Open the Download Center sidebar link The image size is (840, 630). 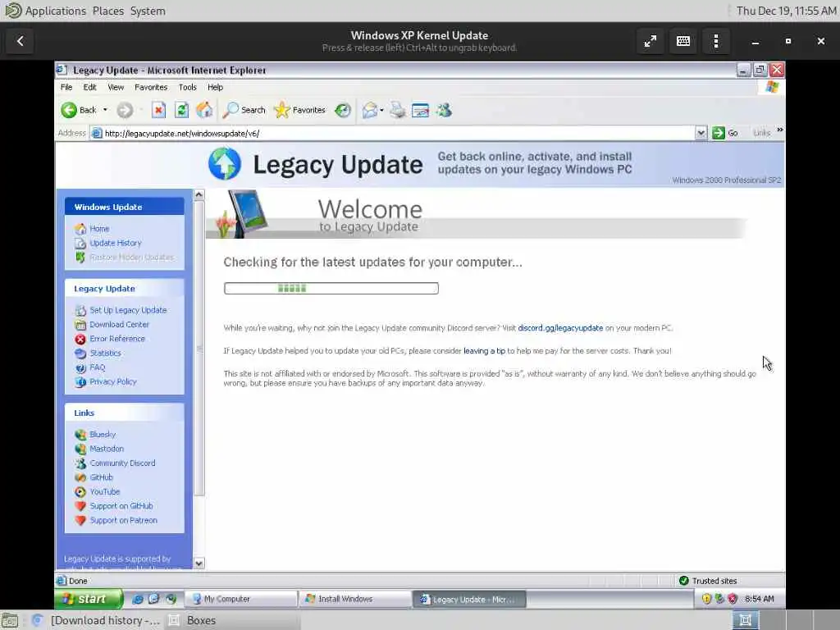(x=120, y=325)
